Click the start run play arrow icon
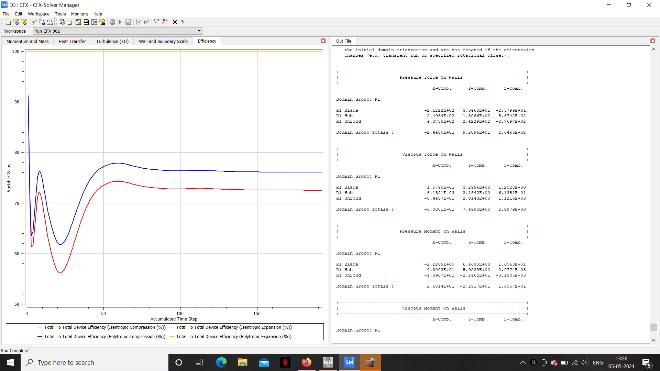660x371 pixels. point(120,22)
